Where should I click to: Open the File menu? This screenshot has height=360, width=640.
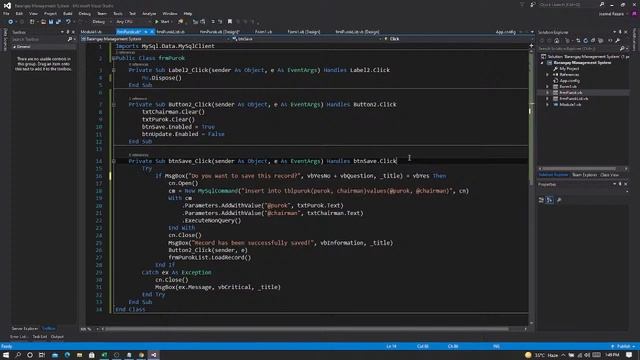click(6, 13)
